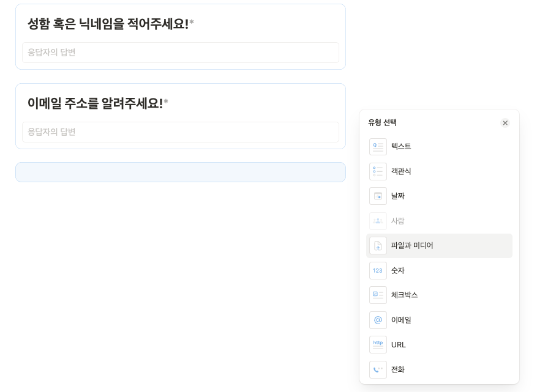Click the 이메일 주소를 알려주세요 question title

pyautogui.click(x=95, y=103)
